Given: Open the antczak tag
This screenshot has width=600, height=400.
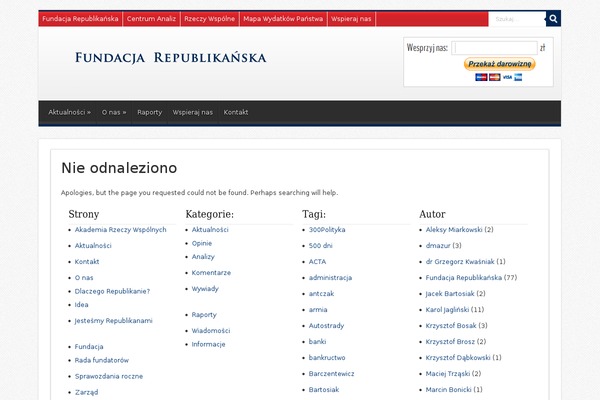Looking at the screenshot, I should [x=321, y=294].
